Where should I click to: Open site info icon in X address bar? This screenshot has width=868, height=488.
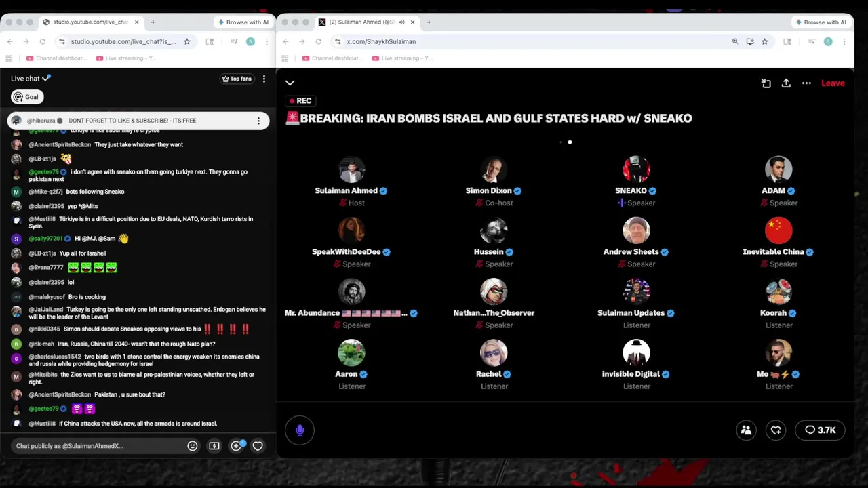tap(338, 42)
